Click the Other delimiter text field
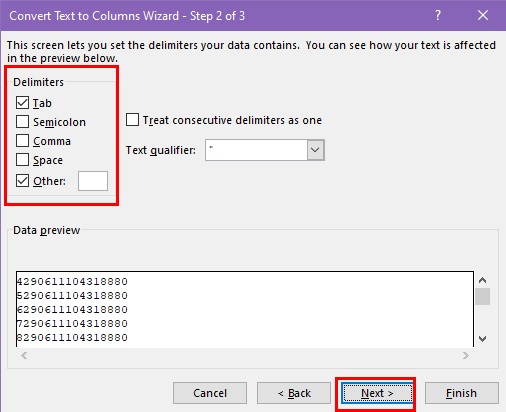This screenshot has height=412, width=506. click(x=93, y=181)
